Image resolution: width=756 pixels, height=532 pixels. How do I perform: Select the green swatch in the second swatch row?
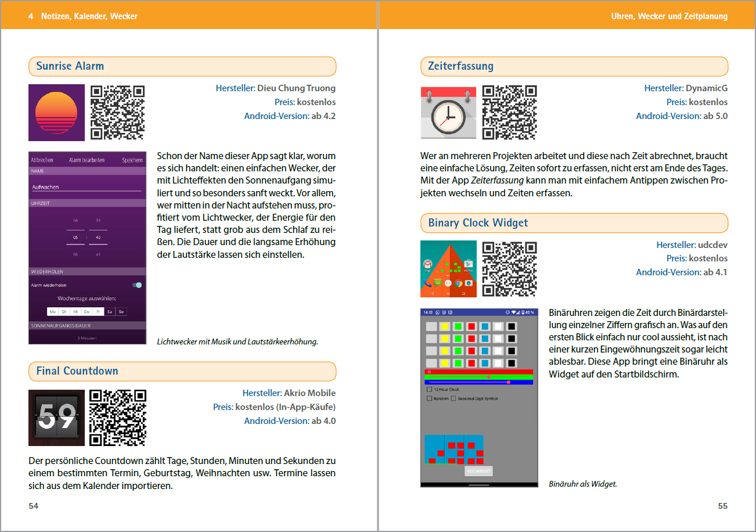pos(458,339)
